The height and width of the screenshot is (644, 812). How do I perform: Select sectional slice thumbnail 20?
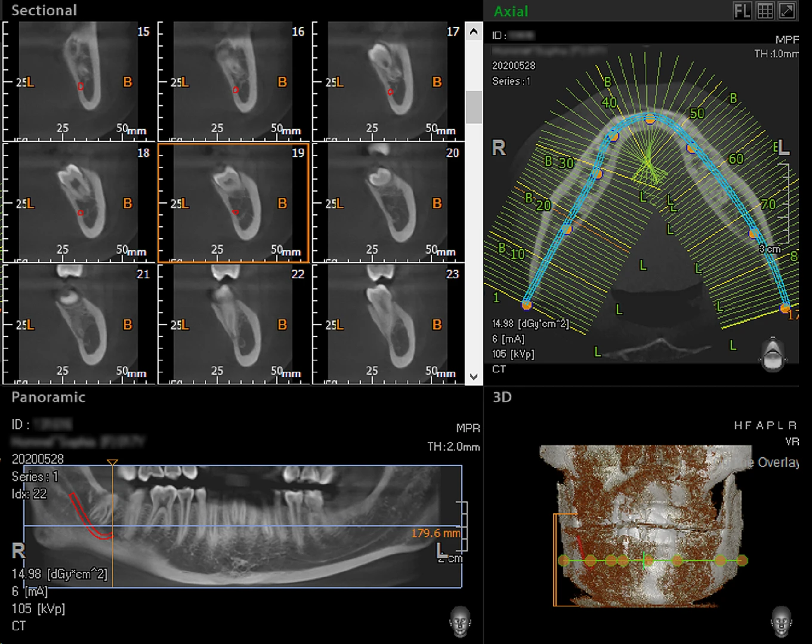[x=388, y=202]
